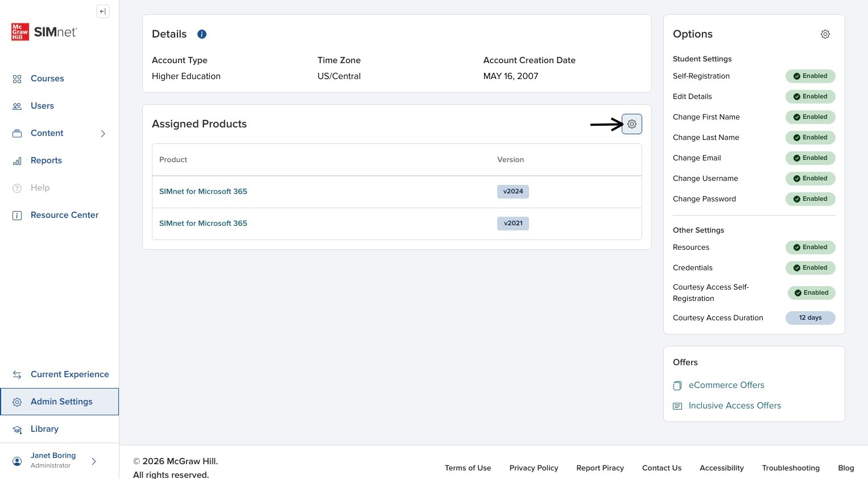Click the Product column header

(173, 160)
